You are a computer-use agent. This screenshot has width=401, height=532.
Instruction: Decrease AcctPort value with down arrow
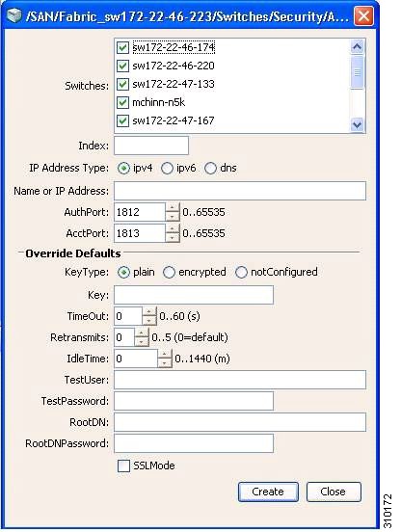173,237
